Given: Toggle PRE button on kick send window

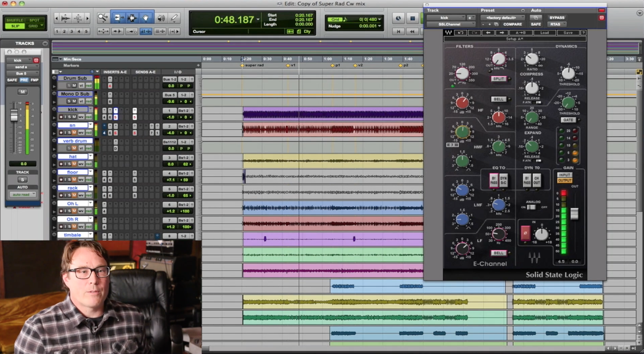Looking at the screenshot, I should pyautogui.click(x=24, y=80).
